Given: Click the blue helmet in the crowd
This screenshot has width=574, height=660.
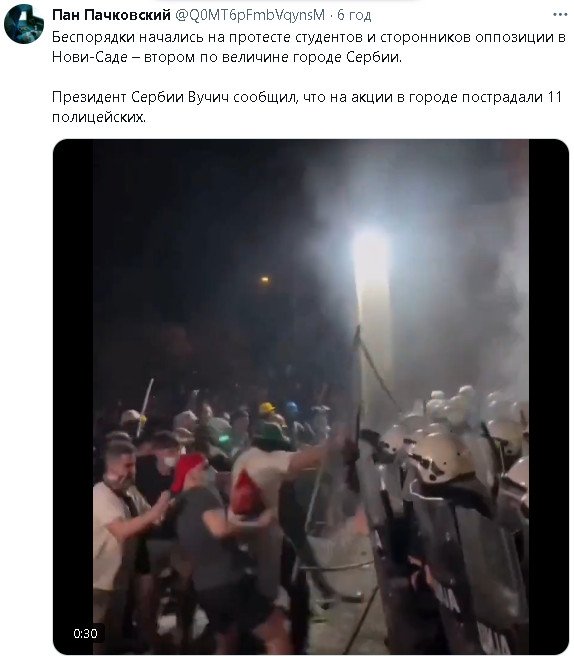Looking at the screenshot, I should 291,407.
